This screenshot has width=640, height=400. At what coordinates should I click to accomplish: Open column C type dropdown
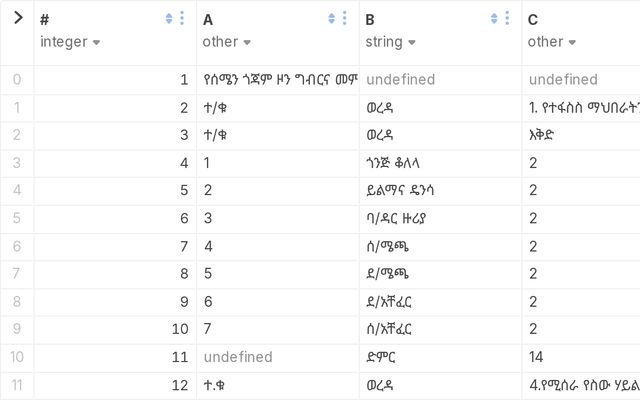click(551, 42)
